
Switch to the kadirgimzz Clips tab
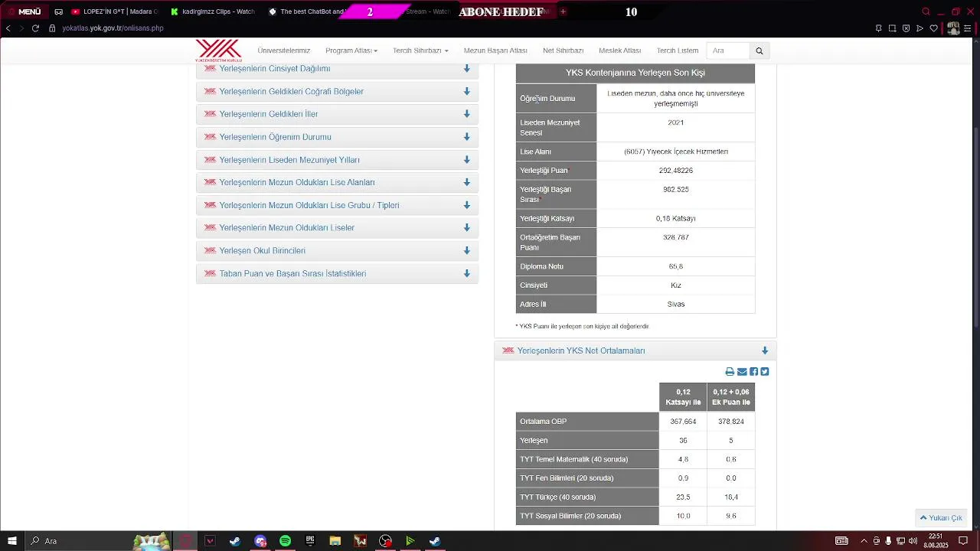point(213,11)
